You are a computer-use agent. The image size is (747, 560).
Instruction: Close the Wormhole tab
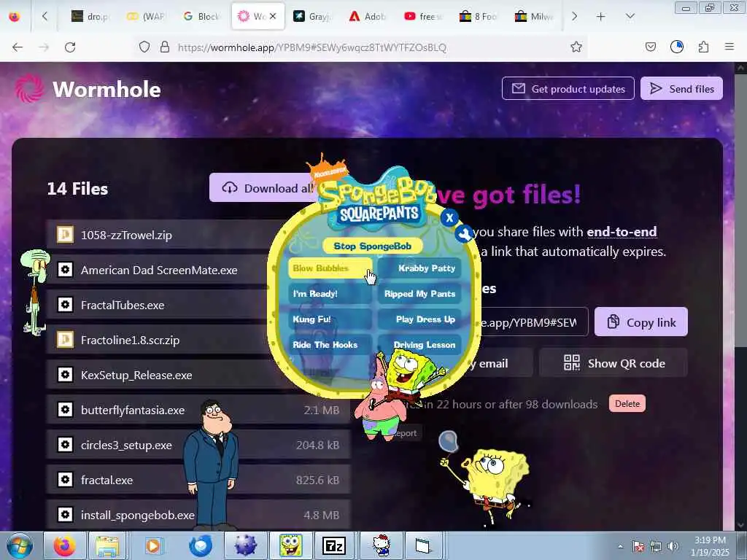point(273,16)
